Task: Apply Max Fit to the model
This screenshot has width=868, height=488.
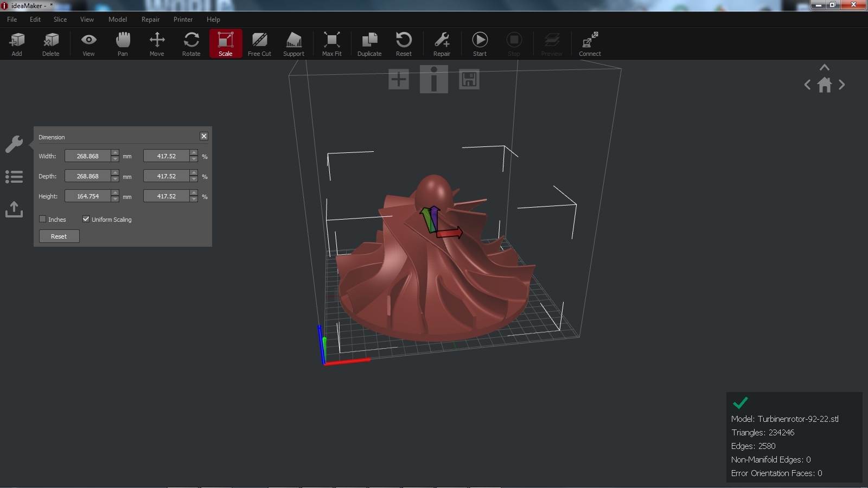Action: 331,43
